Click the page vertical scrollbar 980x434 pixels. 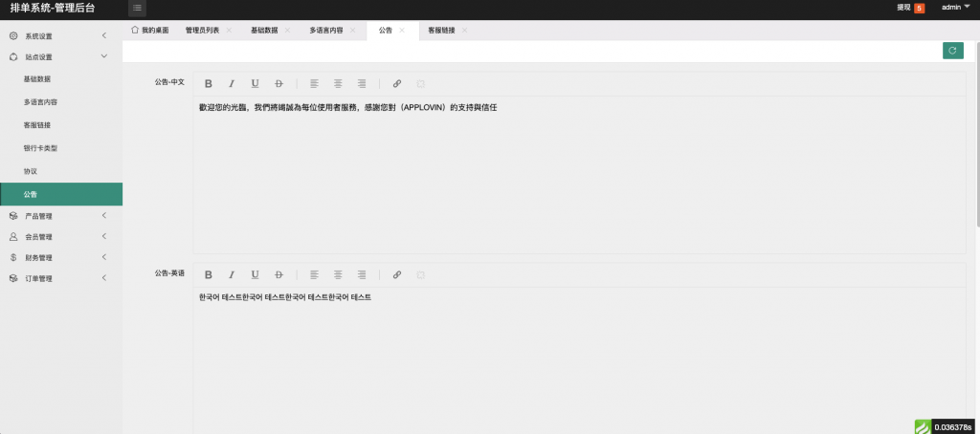point(977,134)
